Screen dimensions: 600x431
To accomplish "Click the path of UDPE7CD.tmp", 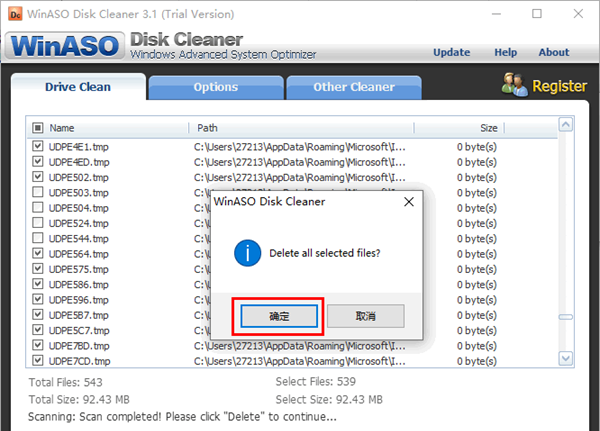I will 300,361.
